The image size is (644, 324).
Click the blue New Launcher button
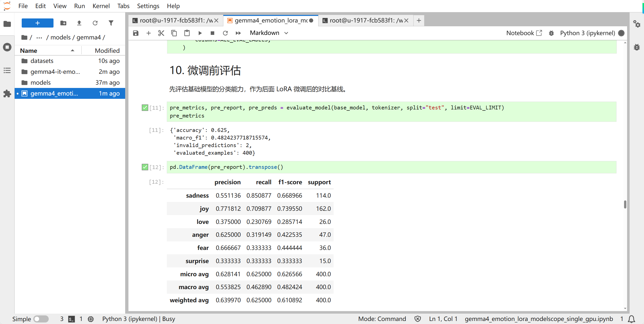(x=37, y=23)
